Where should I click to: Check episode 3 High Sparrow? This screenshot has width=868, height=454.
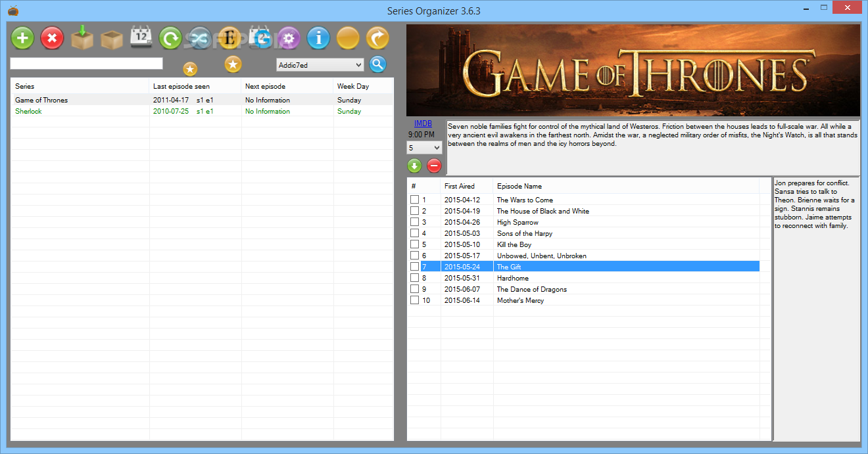414,222
